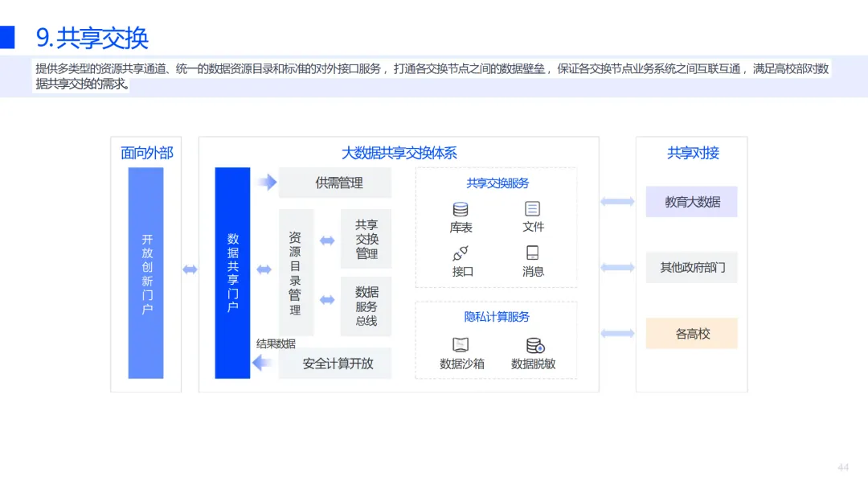Click the 库表 database icon
This screenshot has width=868, height=489.
461,209
